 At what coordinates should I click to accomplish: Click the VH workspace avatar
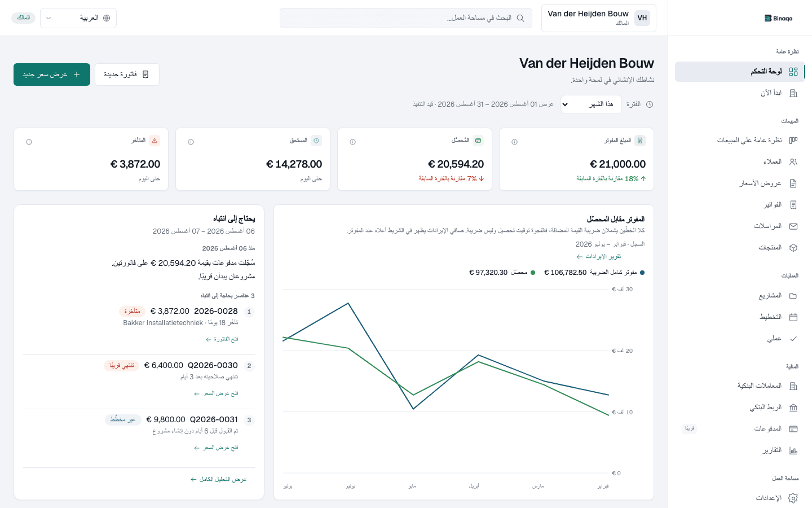(642, 18)
